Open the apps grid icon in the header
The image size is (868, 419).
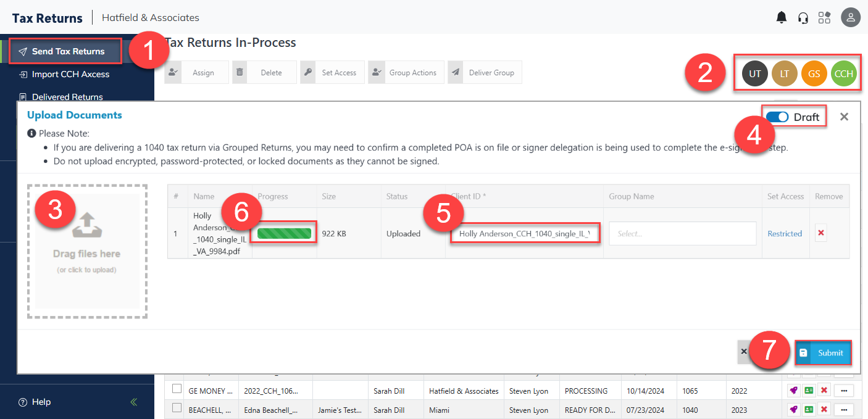tap(824, 17)
